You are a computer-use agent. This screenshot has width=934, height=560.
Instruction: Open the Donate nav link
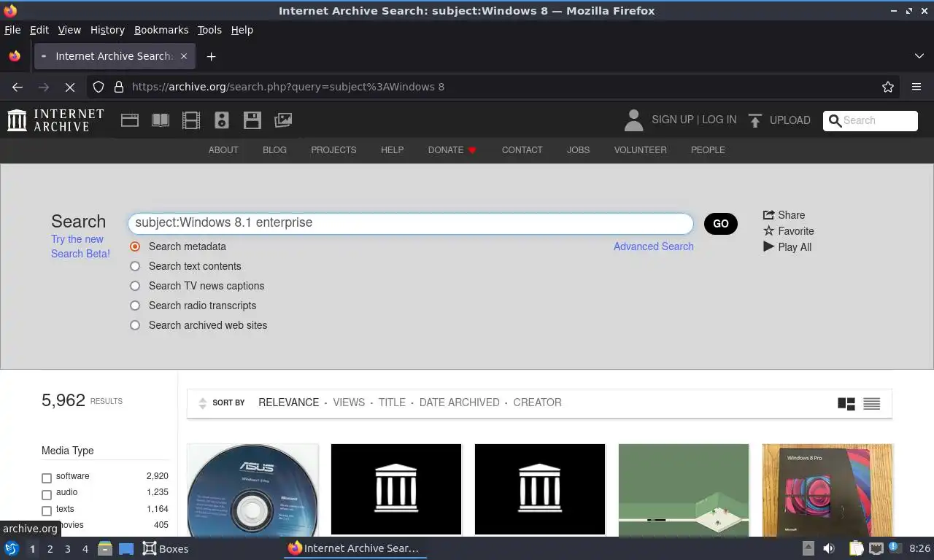[452, 150]
